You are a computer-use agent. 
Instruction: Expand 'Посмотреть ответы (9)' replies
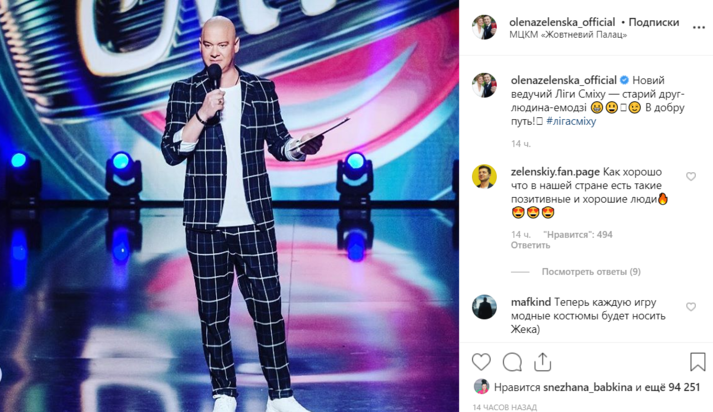point(591,271)
